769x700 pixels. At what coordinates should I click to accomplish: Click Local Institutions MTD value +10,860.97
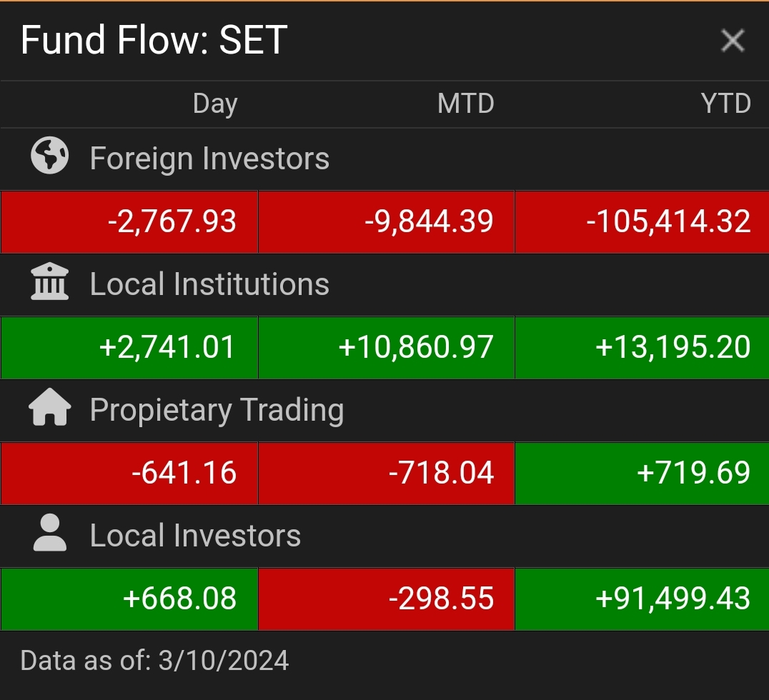(416, 347)
